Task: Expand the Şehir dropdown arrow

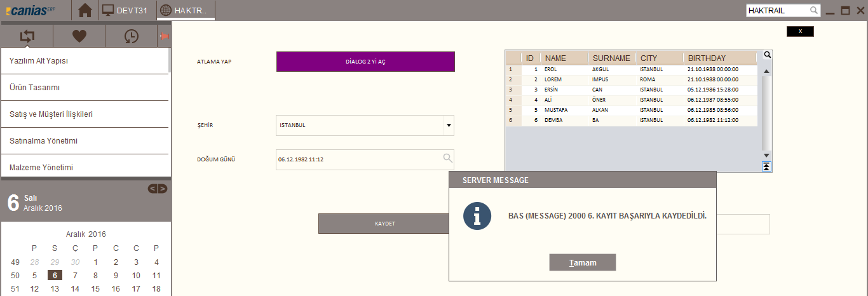Action: point(449,125)
